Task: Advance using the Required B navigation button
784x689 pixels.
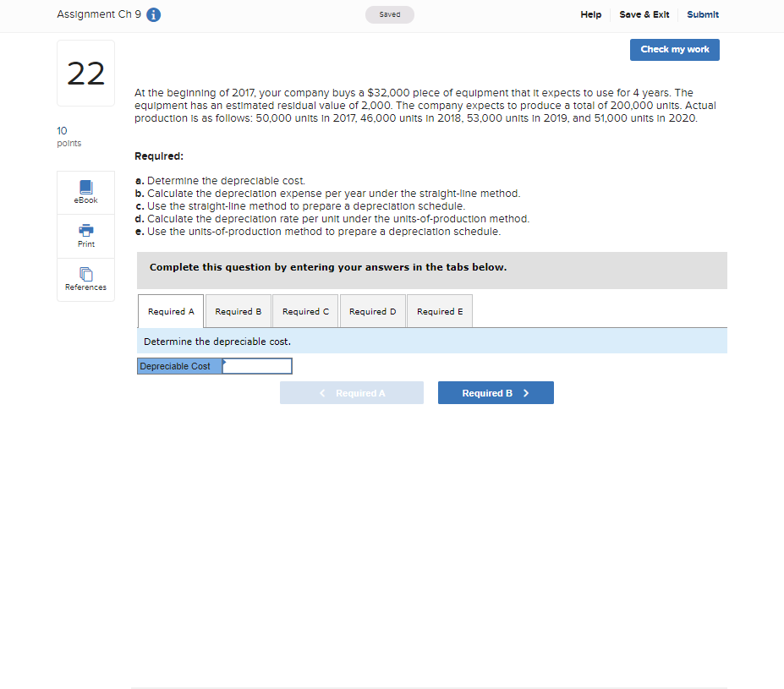Action: 496,392
